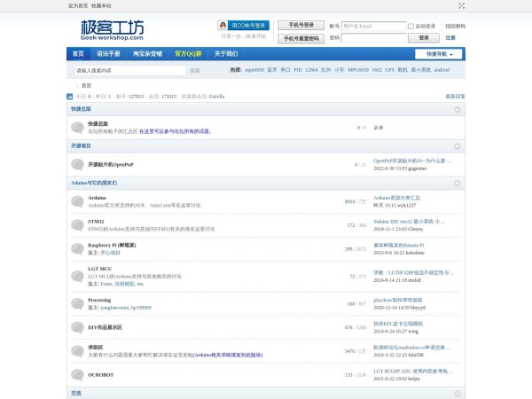
Task: Focus the search keyword input box
Action: 115,69
